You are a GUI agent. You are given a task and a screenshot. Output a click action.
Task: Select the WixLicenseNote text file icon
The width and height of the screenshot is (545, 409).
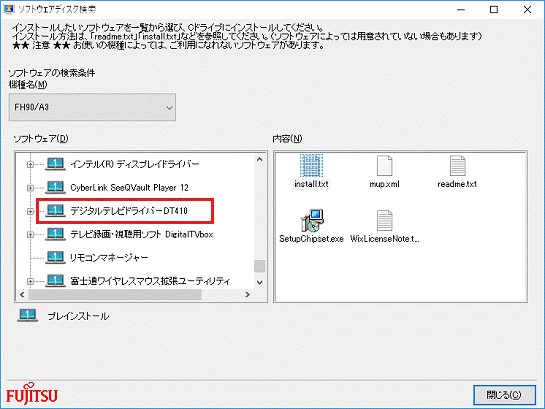tap(384, 220)
